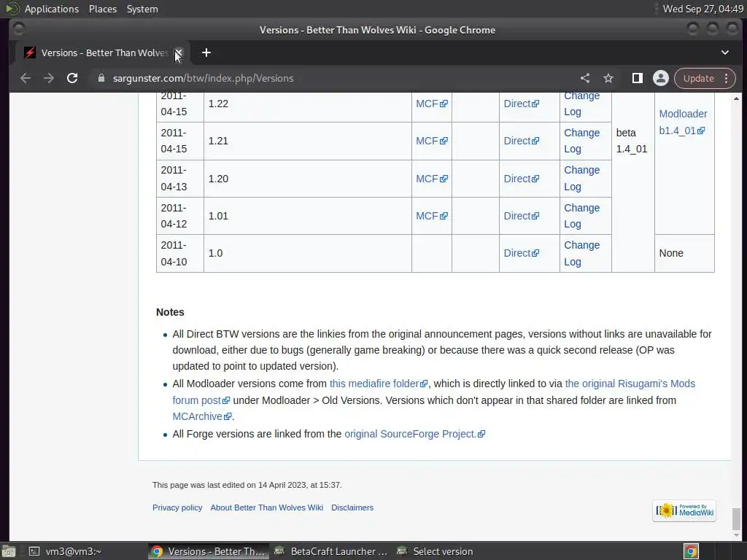The width and height of the screenshot is (747, 560).
Task: Reload the Versions page
Action: point(72,78)
